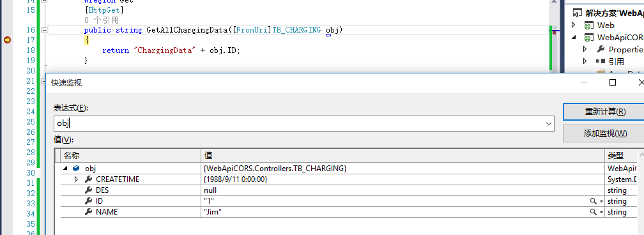This screenshot has height=235, width=644.
Task: Click the 值 column header
Action: tap(402, 155)
